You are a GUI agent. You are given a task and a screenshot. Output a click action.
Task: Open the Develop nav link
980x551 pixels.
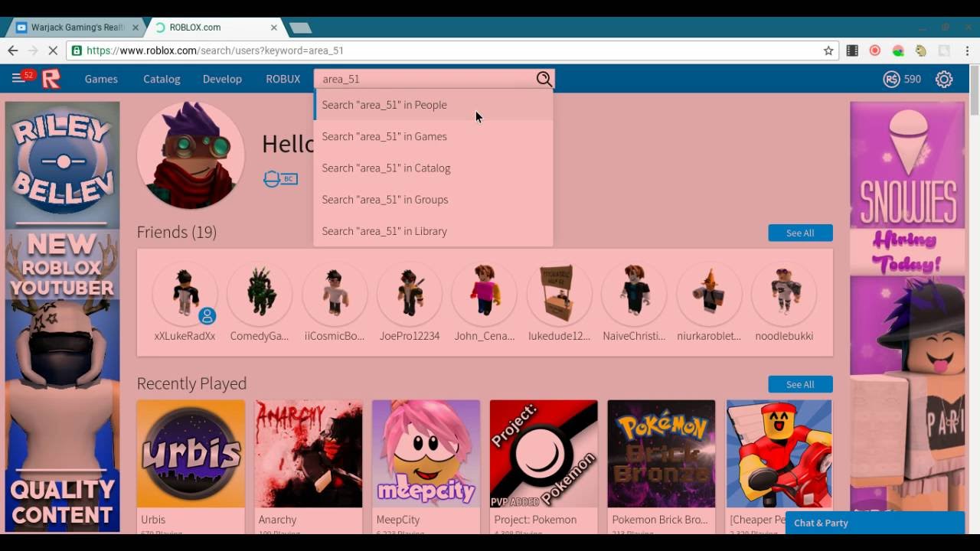[x=222, y=79]
